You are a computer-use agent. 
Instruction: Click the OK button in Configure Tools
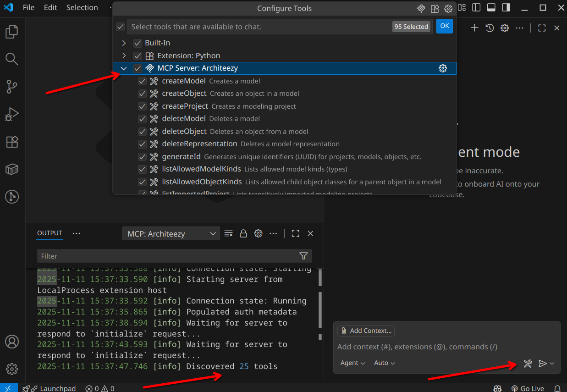click(x=444, y=26)
